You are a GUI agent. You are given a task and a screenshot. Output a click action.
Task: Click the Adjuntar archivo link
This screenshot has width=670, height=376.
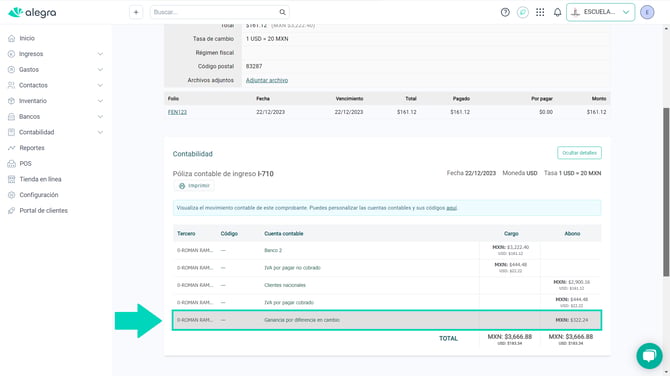click(267, 80)
